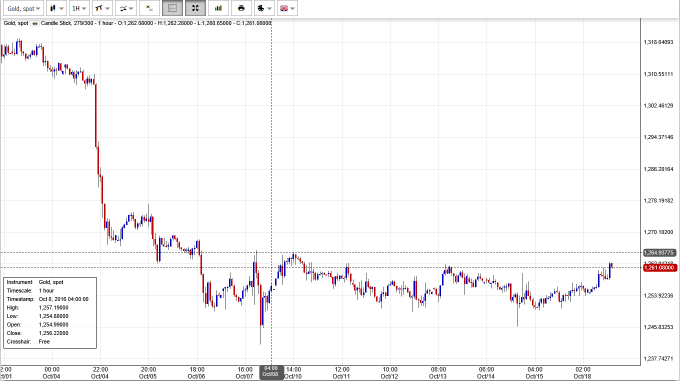Toggle the crosshair fullscreen button
Image resolution: width=680 pixels, height=381 pixels.
click(195, 8)
